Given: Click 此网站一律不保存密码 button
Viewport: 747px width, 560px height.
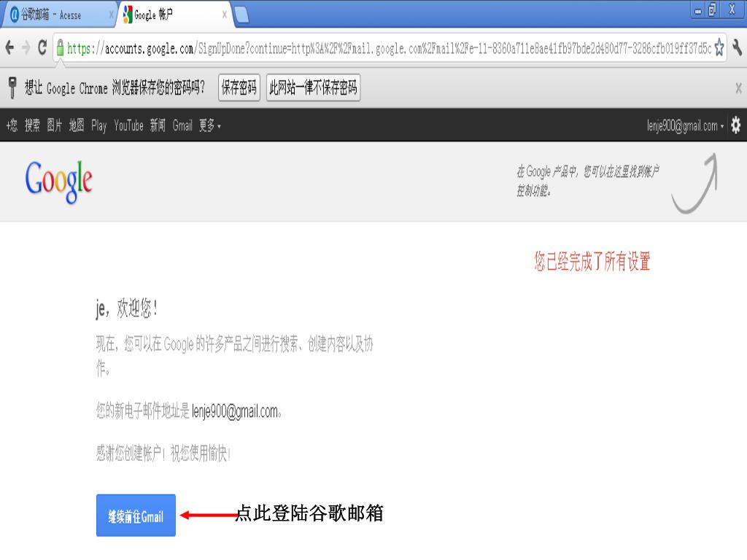Looking at the screenshot, I should 313,87.
